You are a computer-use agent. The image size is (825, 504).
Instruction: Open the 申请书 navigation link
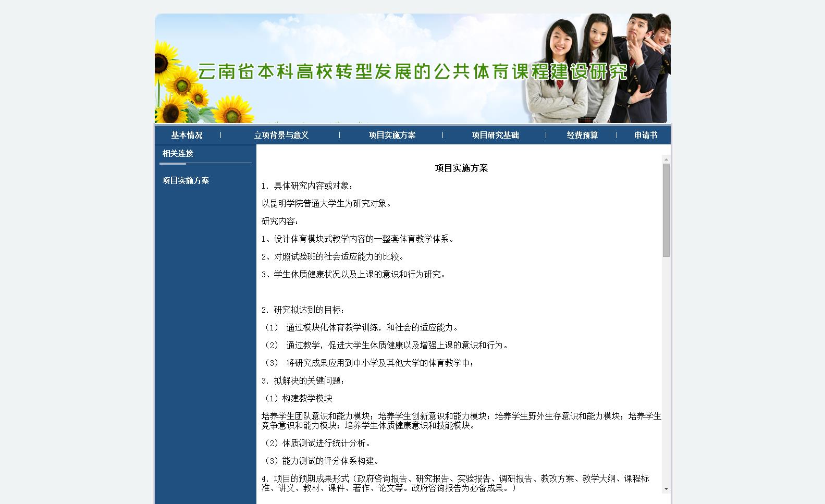click(645, 136)
